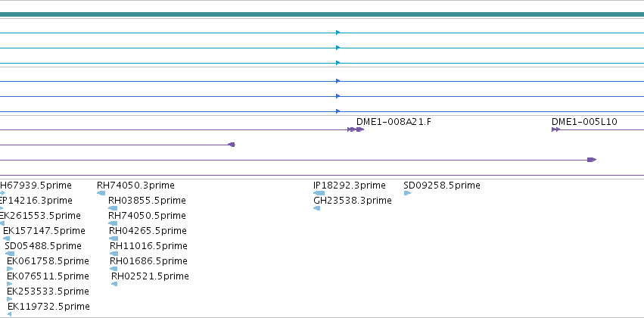Image resolution: width=644 pixels, height=318 pixels.
Task: Click the EK261553.5prime label
Action: 40,216
